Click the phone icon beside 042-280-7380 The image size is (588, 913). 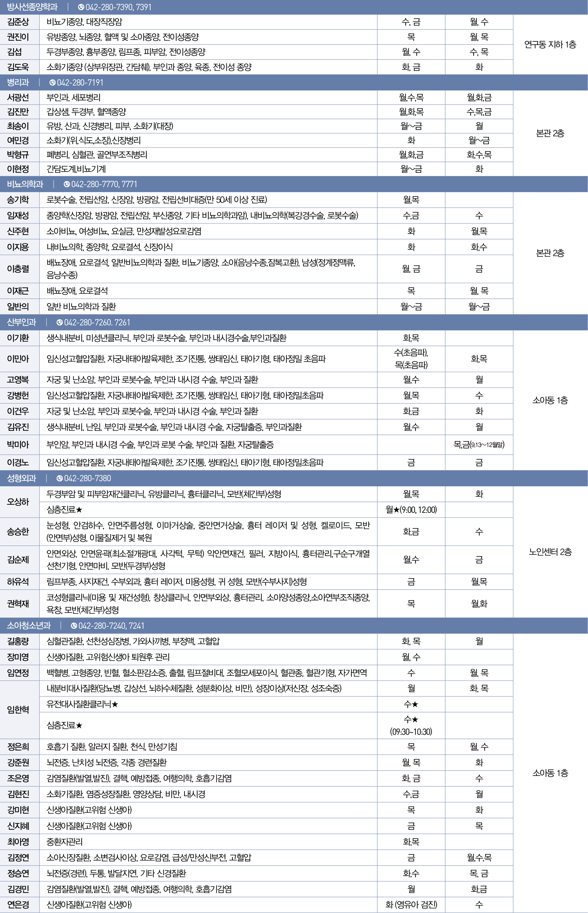60,478
